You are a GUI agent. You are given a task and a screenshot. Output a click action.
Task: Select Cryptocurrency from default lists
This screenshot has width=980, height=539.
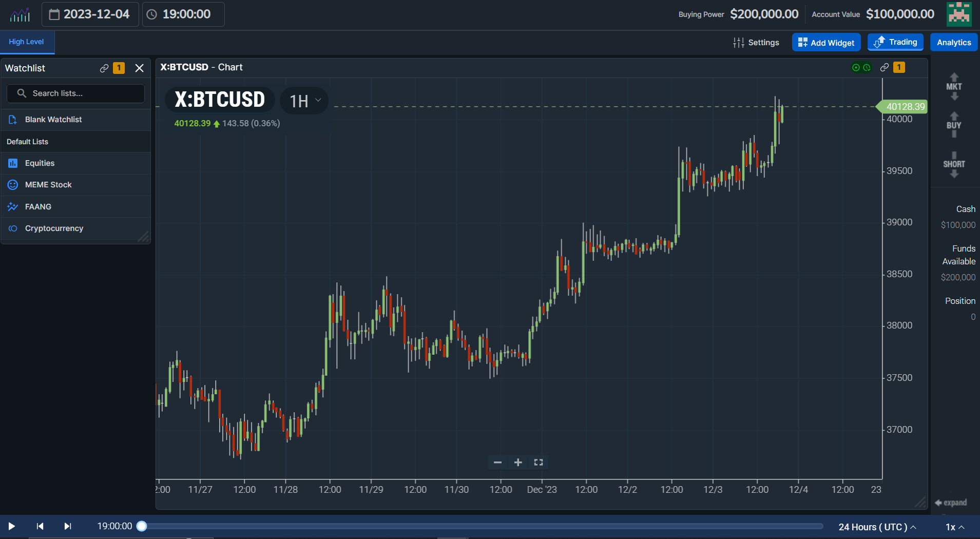click(54, 228)
